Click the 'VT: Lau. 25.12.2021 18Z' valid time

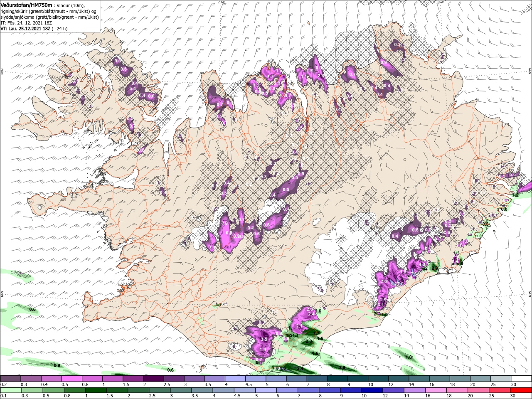(25, 29)
